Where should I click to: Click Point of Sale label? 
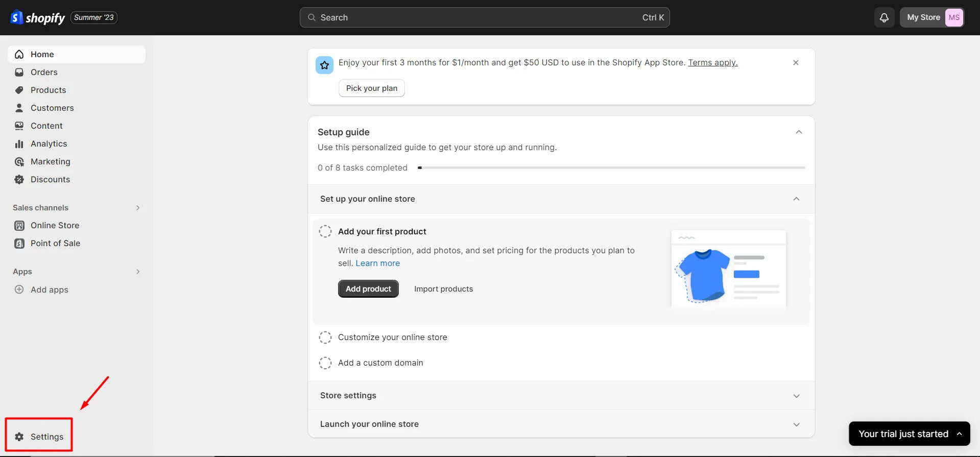[x=55, y=243]
